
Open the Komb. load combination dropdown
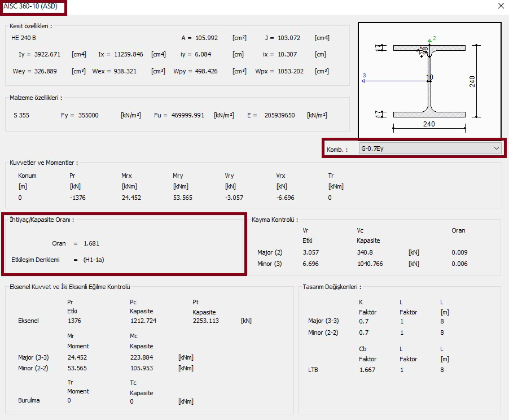[430, 148]
